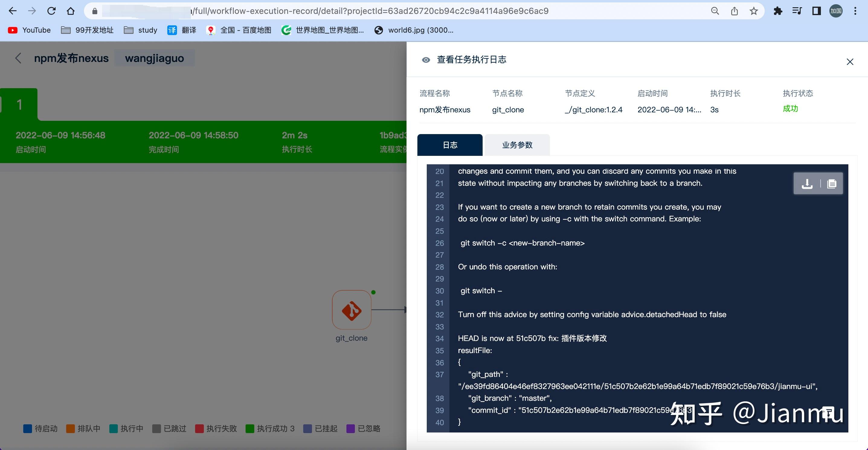
Task: Click the 排队中 legend label
Action: coord(89,429)
